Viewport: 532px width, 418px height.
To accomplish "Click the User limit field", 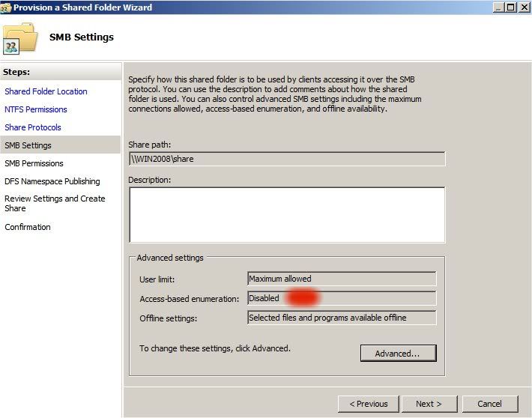I will 342,279.
